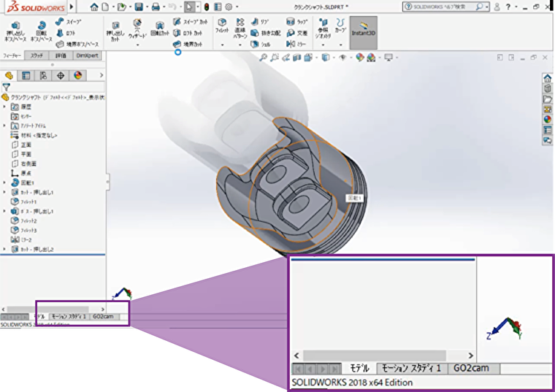This screenshot has height=392, width=555.
Task: Click the Fillet (フィレット) tool
Action: tap(222, 26)
